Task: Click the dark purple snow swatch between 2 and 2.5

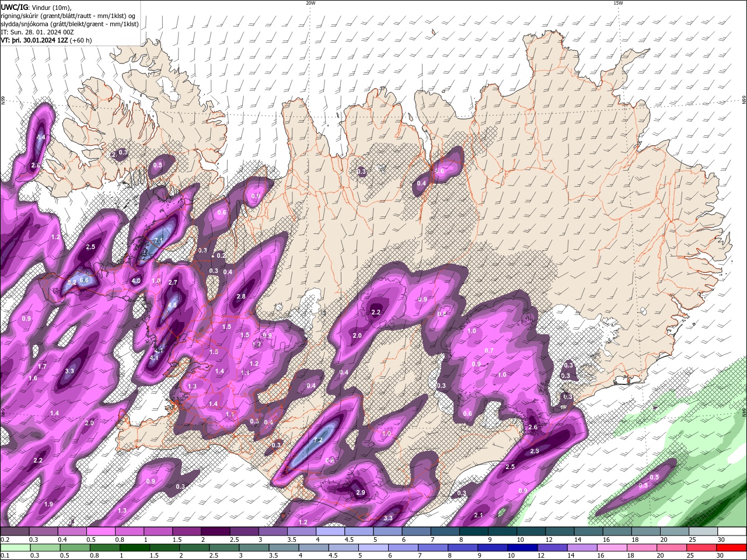Action: 215,531
